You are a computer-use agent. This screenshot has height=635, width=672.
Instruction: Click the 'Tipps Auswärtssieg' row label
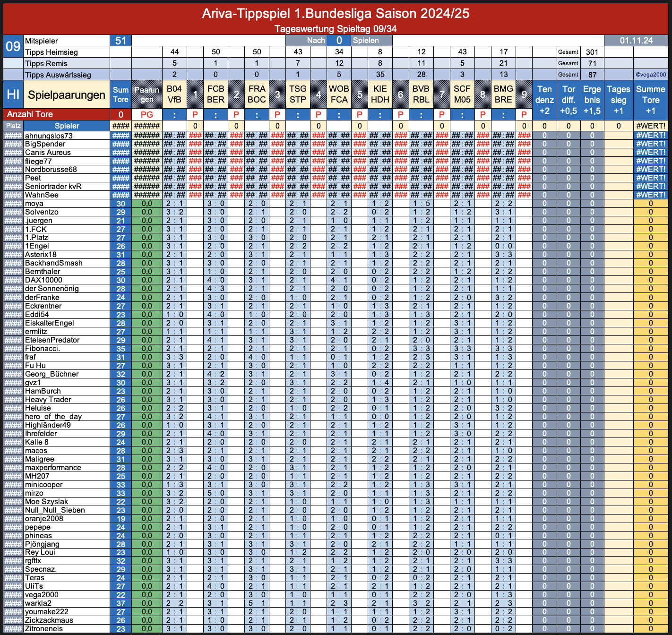coord(67,75)
